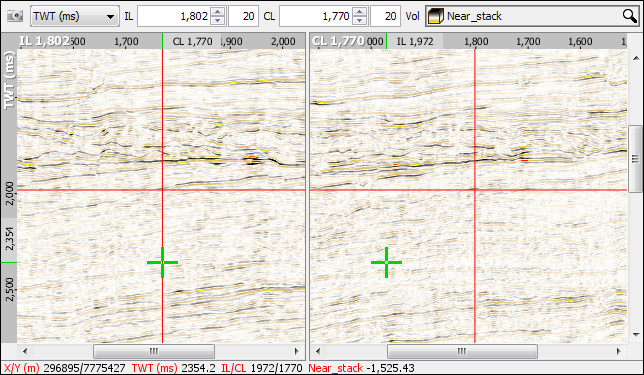Click the left arrow of the inline panel's scrollbar
The image size is (644, 375).
(25, 352)
